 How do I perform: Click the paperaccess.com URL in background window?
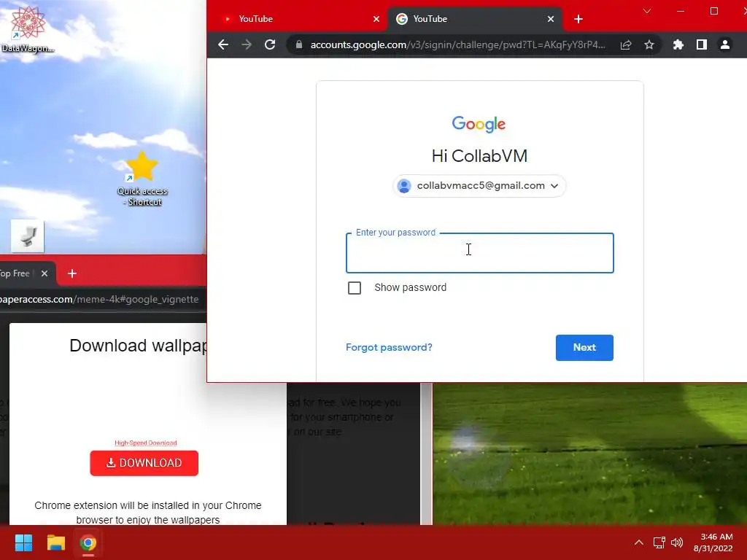pyautogui.click(x=99, y=299)
